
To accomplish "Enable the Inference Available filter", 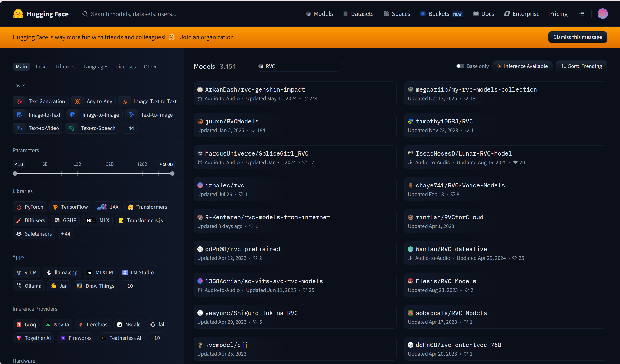I will 522,66.
